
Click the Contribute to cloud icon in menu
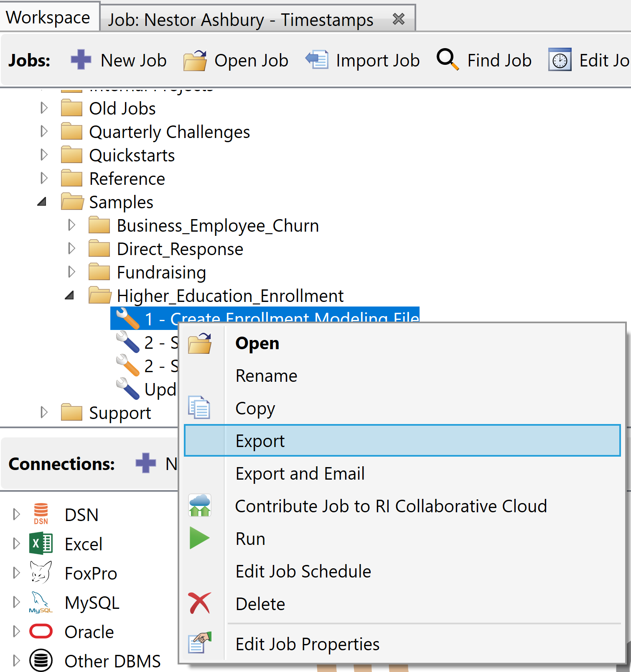tap(200, 505)
